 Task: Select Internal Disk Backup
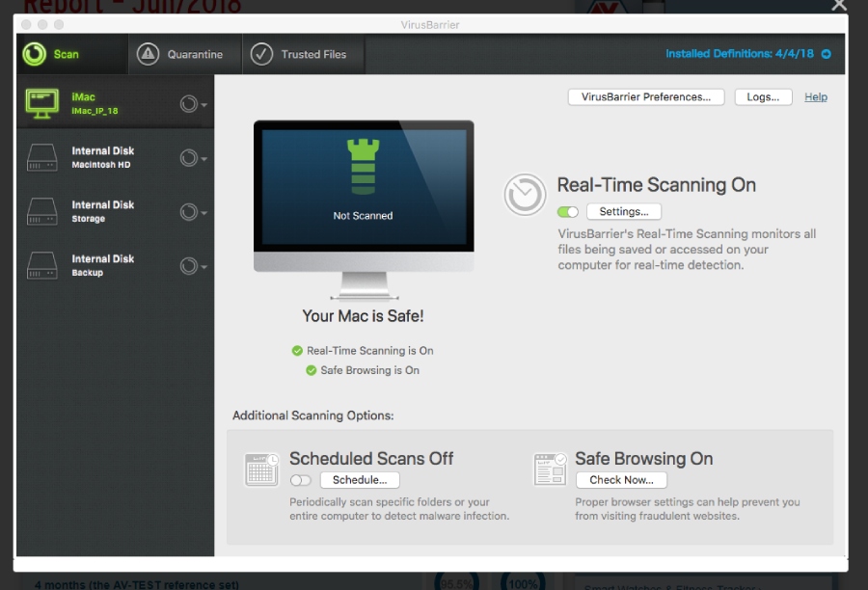(115, 266)
